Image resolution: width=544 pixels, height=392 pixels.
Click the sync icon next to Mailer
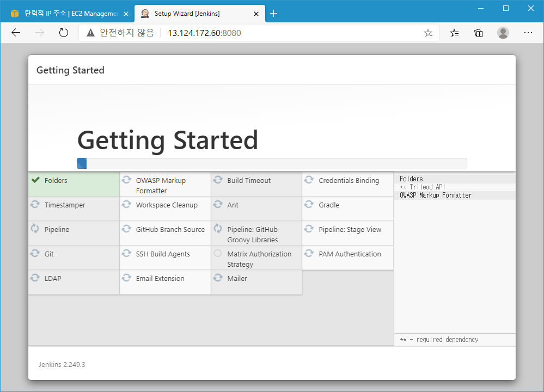218,278
